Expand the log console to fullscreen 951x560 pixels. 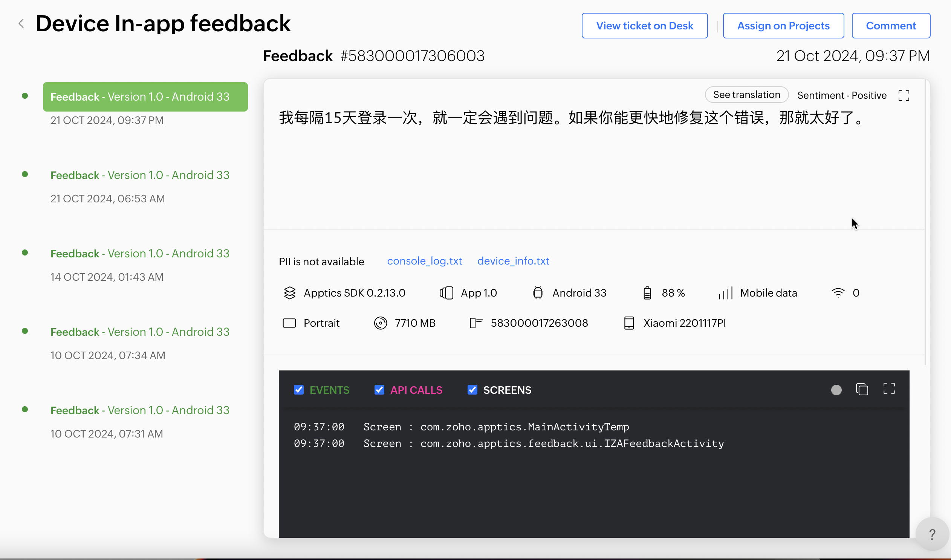(x=889, y=389)
